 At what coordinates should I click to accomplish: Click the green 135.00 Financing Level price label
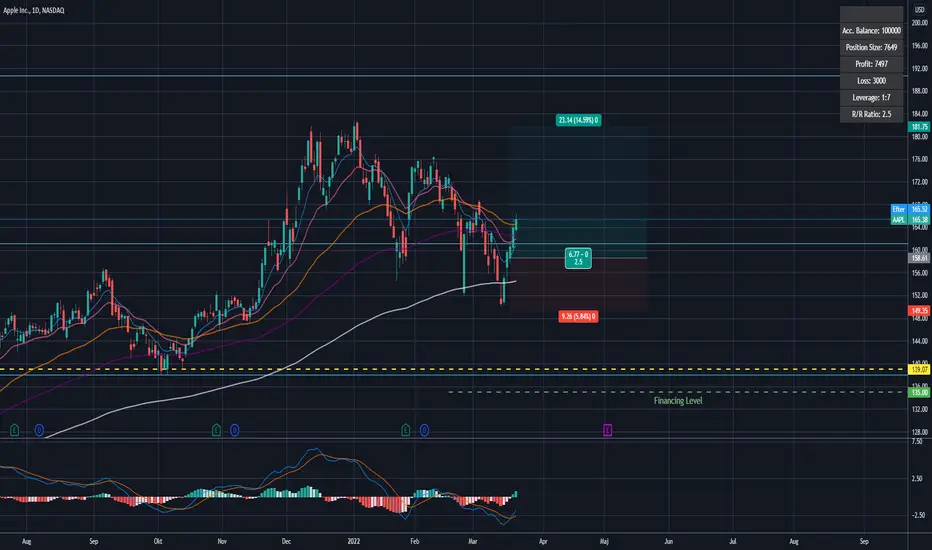tap(919, 392)
